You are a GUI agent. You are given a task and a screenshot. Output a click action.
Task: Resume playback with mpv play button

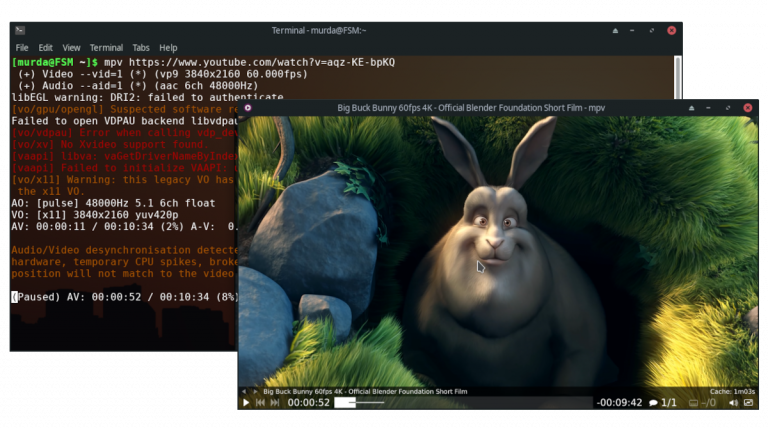pyautogui.click(x=246, y=403)
